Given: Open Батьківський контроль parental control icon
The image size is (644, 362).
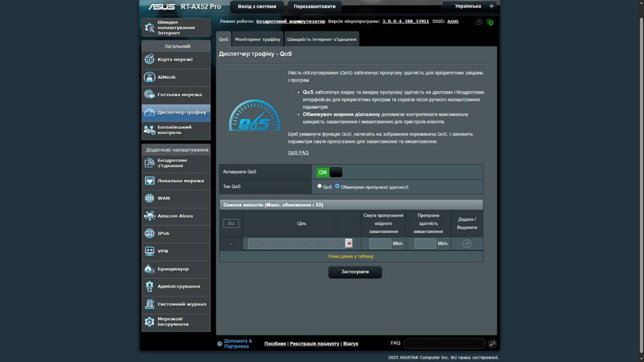Looking at the screenshot, I should pyautogui.click(x=149, y=130).
